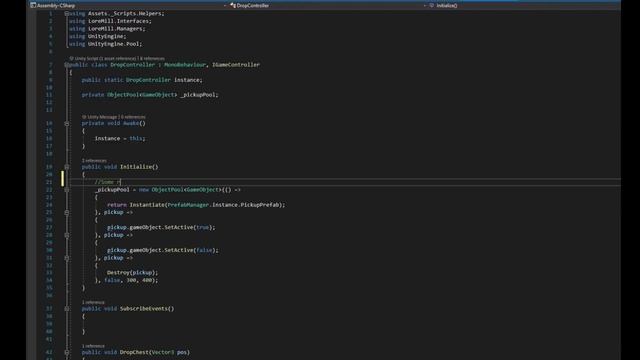Open 1 reference CodeLens above DropChest
Screen dimensions: 640x360
point(93,346)
